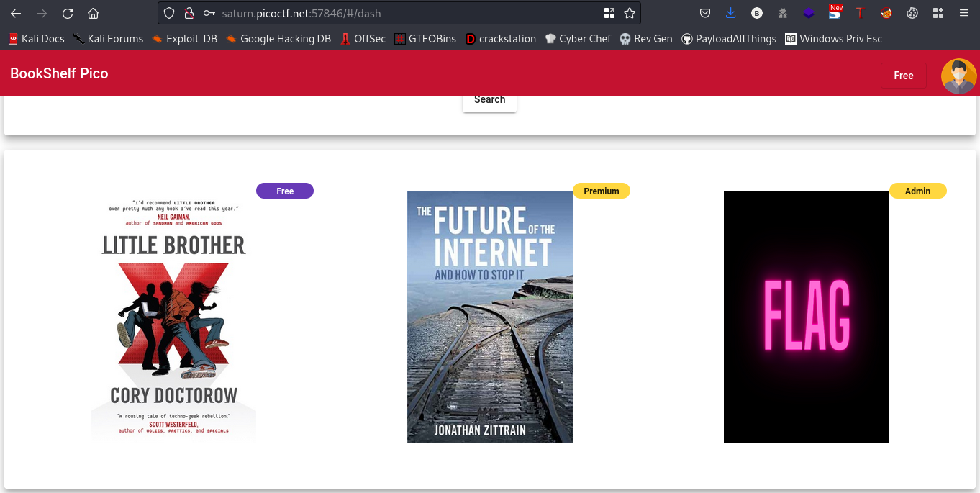The width and height of the screenshot is (980, 493).
Task: Open the extensions puzzle grid icon
Action: (938, 13)
